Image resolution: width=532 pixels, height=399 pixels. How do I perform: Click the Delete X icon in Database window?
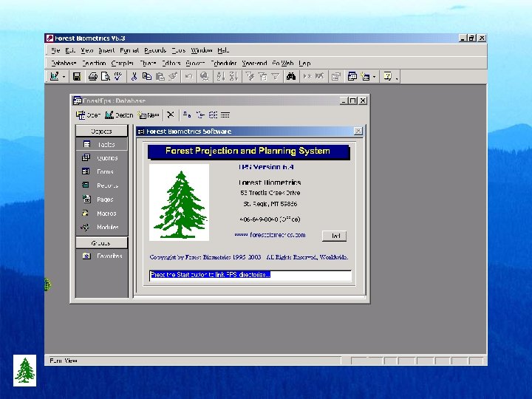(171, 115)
